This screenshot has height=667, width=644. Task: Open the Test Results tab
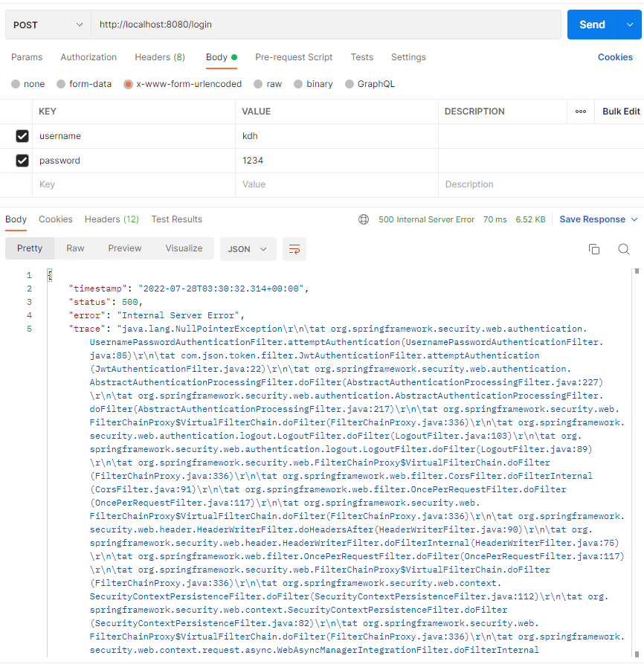[177, 219]
